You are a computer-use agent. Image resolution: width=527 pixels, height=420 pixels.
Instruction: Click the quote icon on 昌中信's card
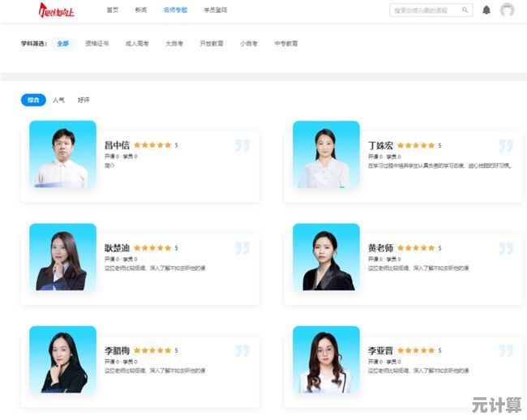tap(242, 146)
